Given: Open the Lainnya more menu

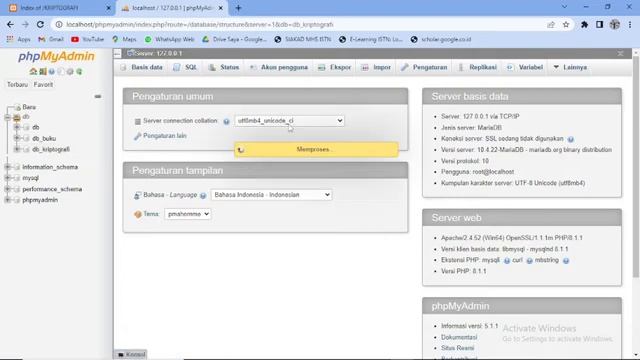Looking at the screenshot, I should click(x=570, y=67).
